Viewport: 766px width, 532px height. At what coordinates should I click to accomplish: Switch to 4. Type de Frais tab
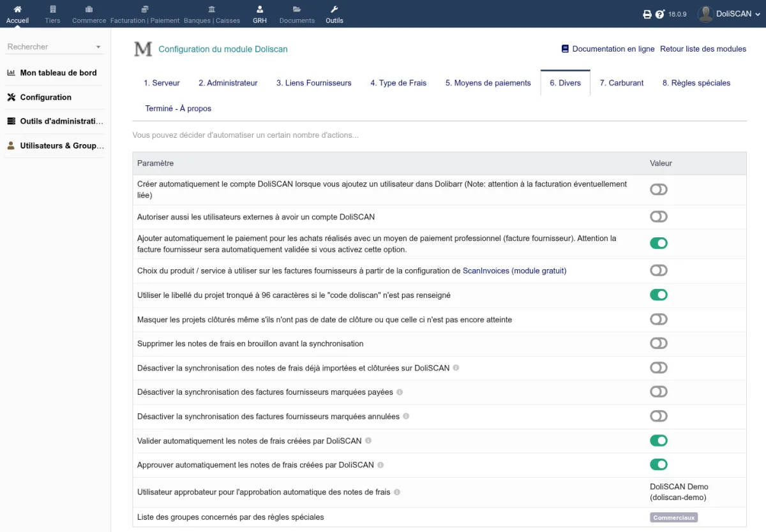click(398, 83)
